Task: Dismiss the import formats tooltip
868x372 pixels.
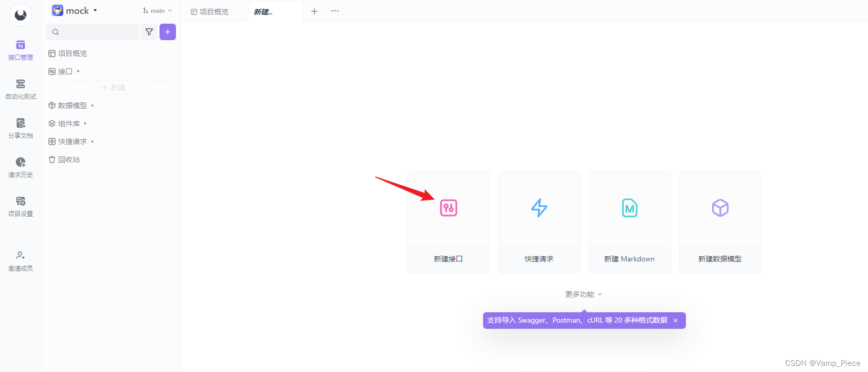Action: click(676, 321)
